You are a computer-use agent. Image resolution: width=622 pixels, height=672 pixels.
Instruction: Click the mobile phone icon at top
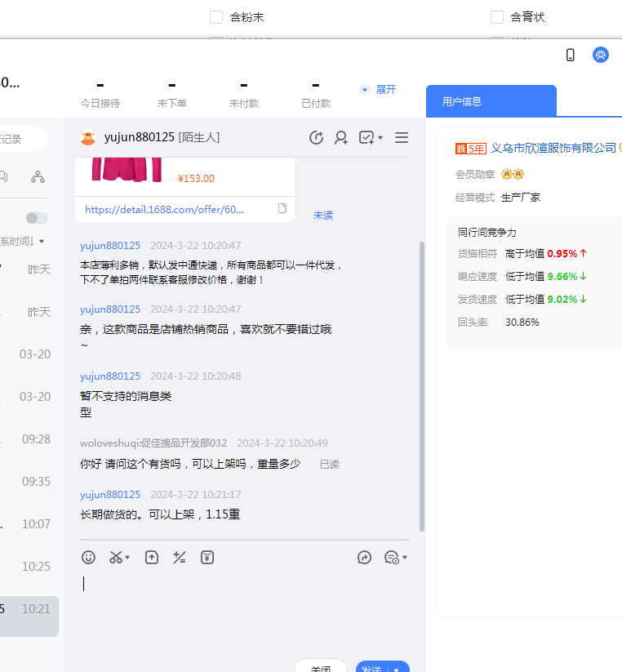[x=571, y=55]
